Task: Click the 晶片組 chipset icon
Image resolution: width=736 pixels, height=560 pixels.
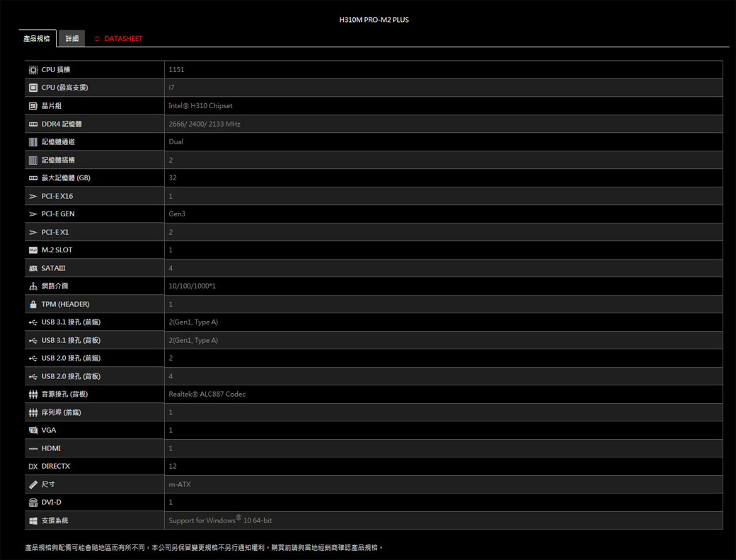Action: [33, 105]
